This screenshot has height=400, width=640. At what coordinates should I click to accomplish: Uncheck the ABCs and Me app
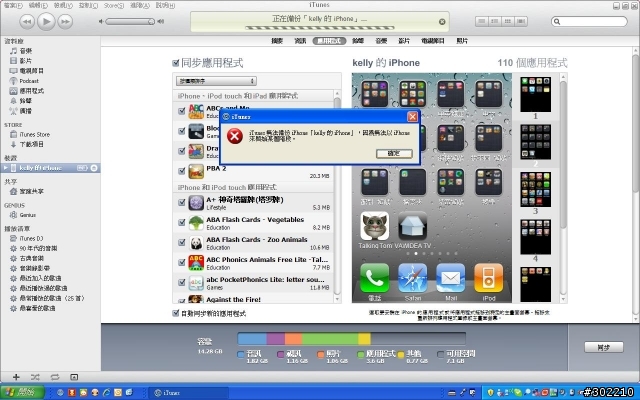coord(182,111)
